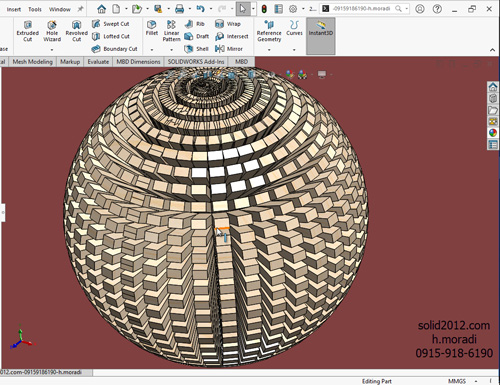Click the Home welcome icon in top toolbar
500x385 pixels.
point(101,9)
